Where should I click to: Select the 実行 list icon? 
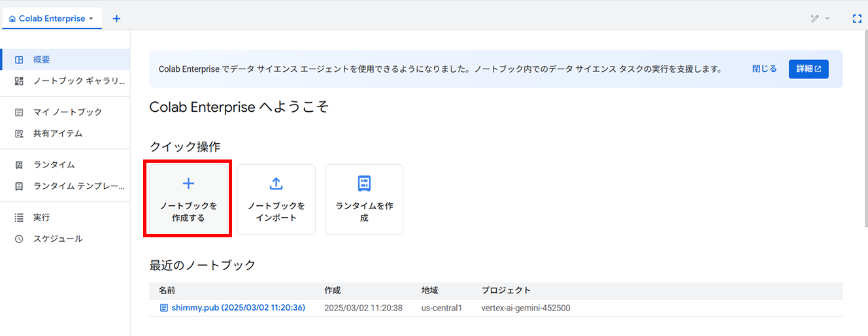click(x=19, y=217)
